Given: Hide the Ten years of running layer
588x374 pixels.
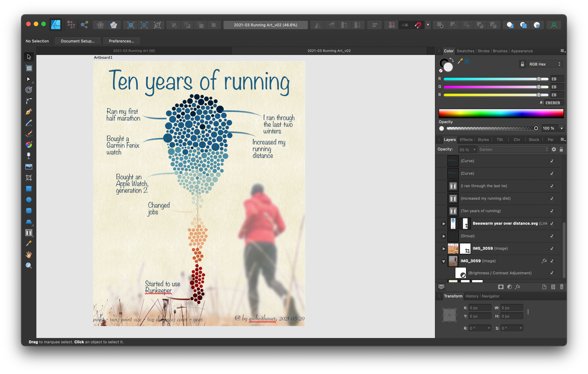Looking at the screenshot, I should 552,211.
